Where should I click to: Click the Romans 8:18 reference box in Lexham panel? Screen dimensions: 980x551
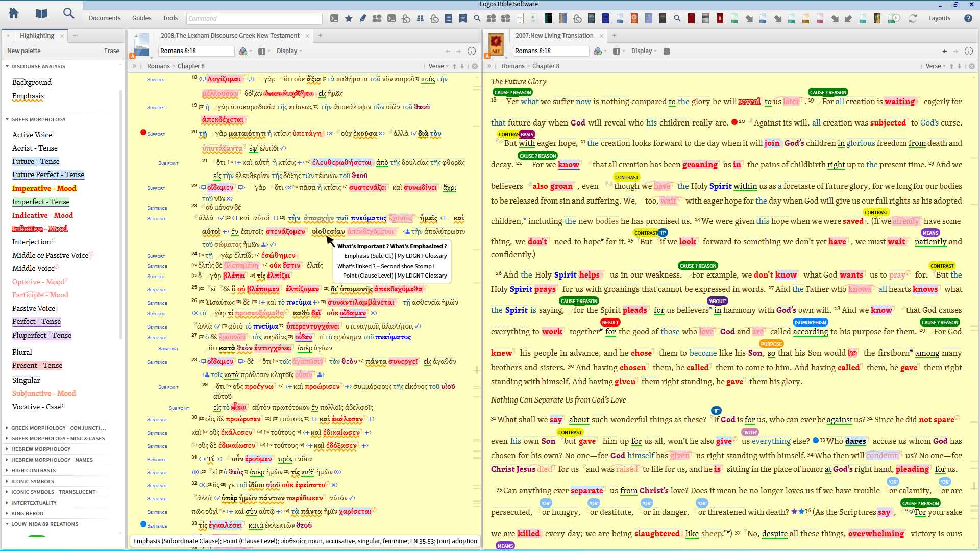coord(196,51)
